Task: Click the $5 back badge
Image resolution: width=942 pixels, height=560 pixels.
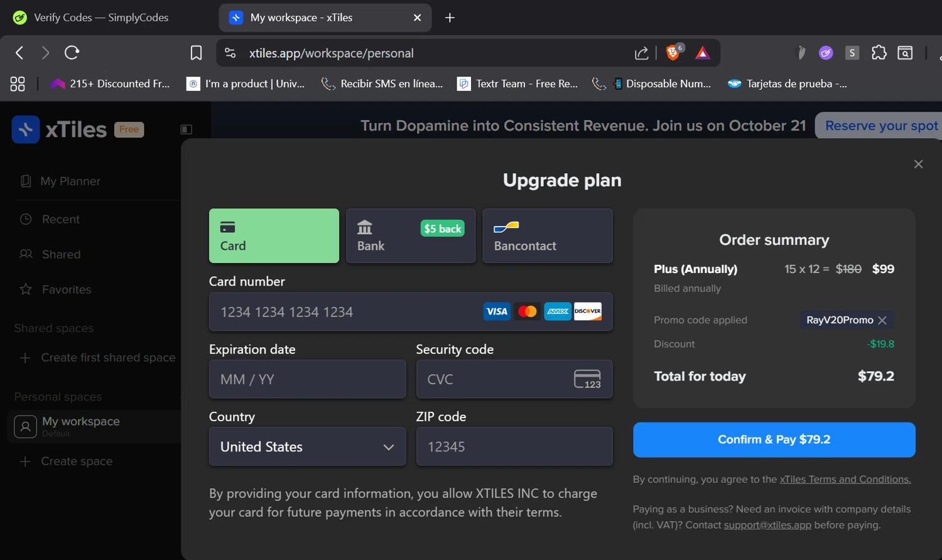Action: [x=443, y=229]
